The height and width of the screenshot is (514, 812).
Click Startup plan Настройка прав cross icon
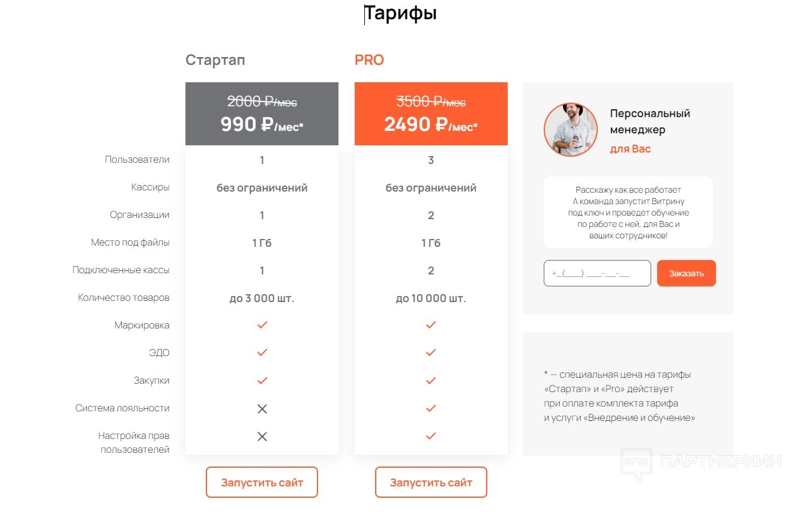[x=262, y=437]
